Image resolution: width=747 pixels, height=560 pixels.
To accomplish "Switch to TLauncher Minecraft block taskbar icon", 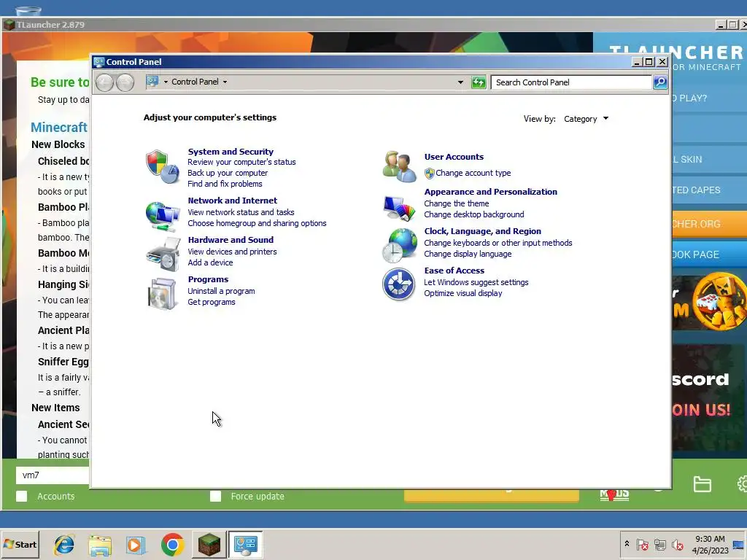I will pos(209,545).
